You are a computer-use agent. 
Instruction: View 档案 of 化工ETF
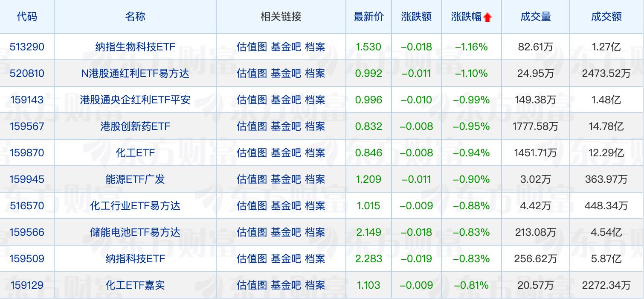(x=315, y=152)
